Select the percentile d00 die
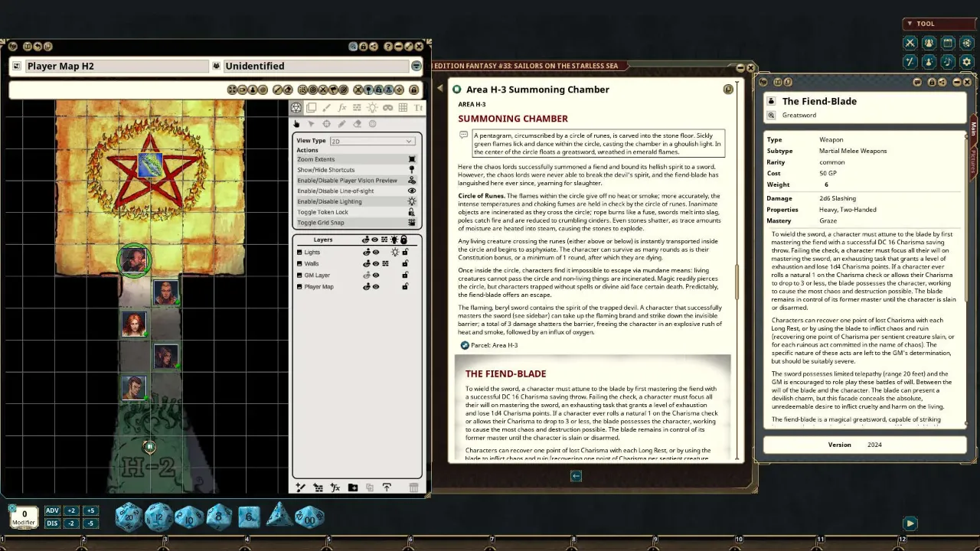This screenshot has width=980, height=551. click(309, 517)
